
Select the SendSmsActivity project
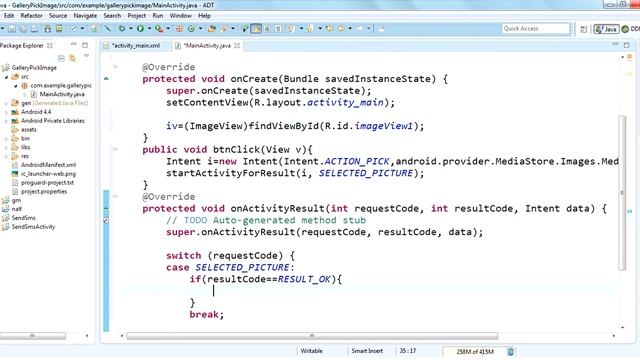pos(33,227)
